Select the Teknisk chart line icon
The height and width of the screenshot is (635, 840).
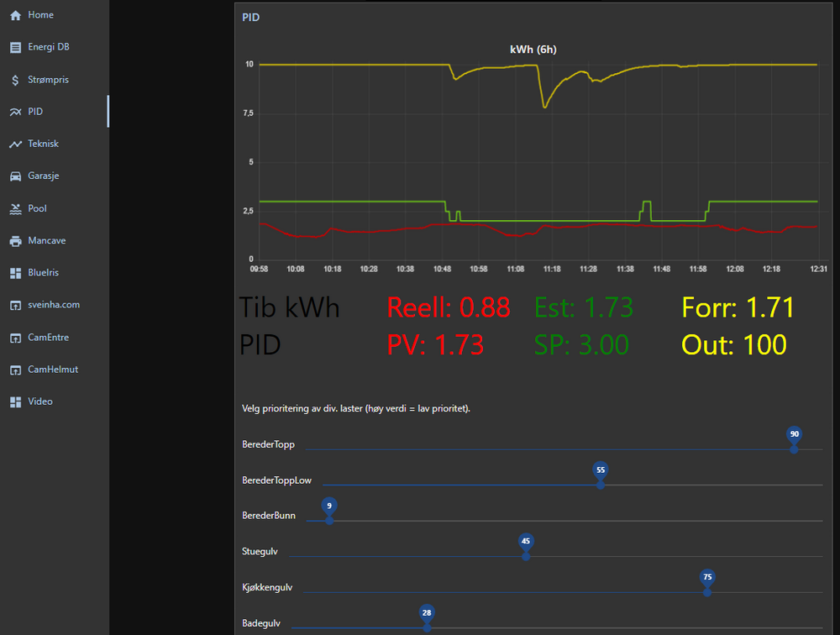[x=15, y=144]
